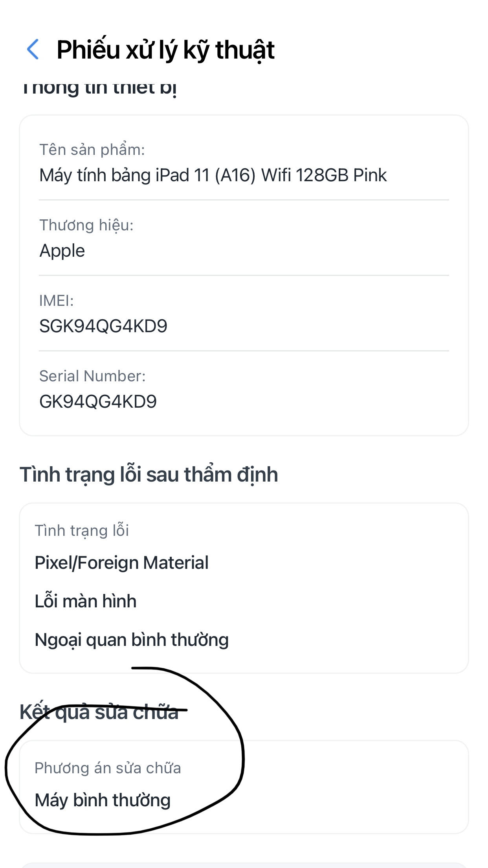Click the 'Tình trạng lỗi sau thẩm định' heading
The width and height of the screenshot is (488, 868).
[x=149, y=474]
